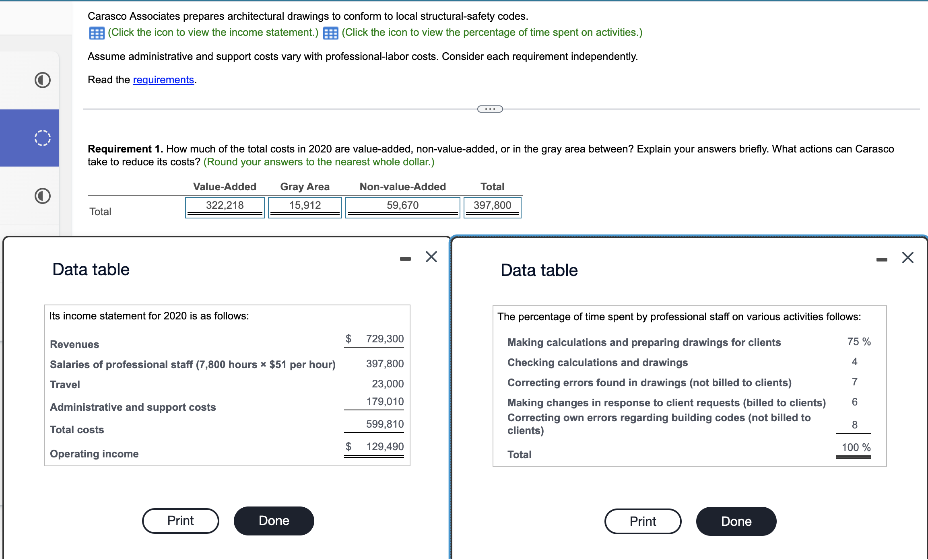Print the income statement data table
This screenshot has height=560, width=928.
[x=180, y=521]
